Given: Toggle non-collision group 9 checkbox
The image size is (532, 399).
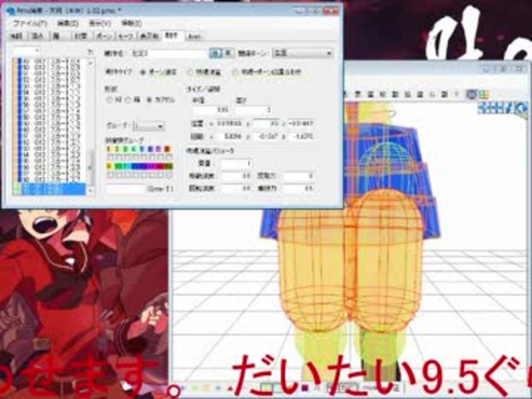Looking at the screenshot, I should (x=110, y=175).
